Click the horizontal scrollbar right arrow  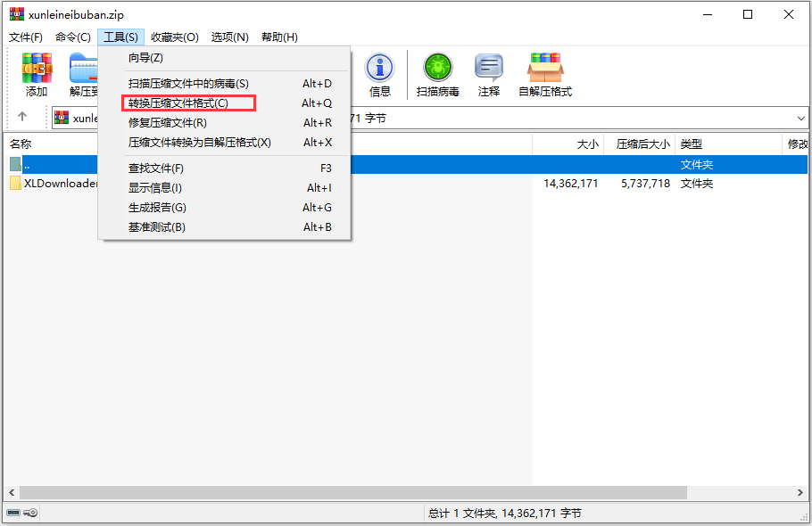[x=800, y=492]
